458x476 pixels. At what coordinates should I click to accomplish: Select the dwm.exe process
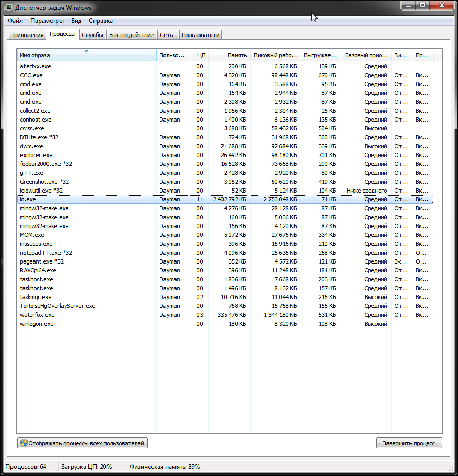click(x=225, y=146)
